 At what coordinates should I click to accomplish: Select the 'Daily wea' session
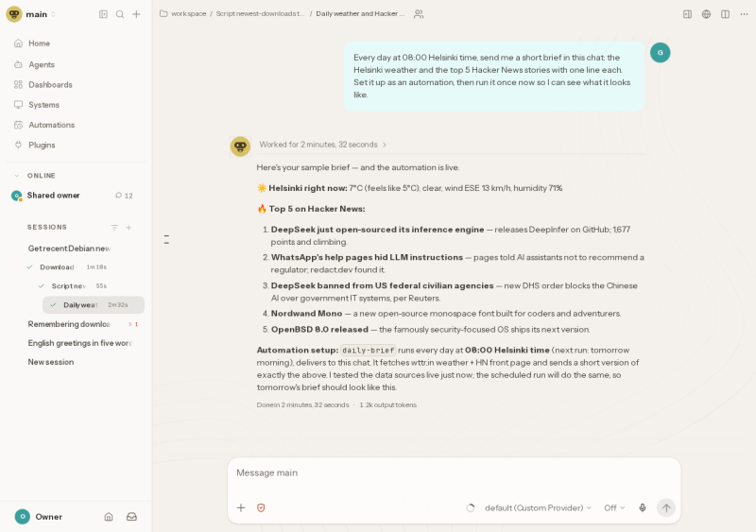[x=94, y=305]
